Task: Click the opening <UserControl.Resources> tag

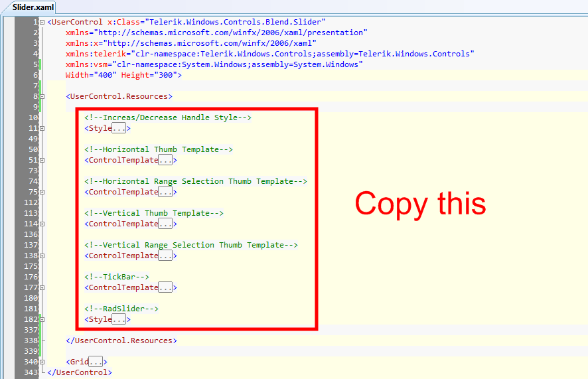Action: 119,96
